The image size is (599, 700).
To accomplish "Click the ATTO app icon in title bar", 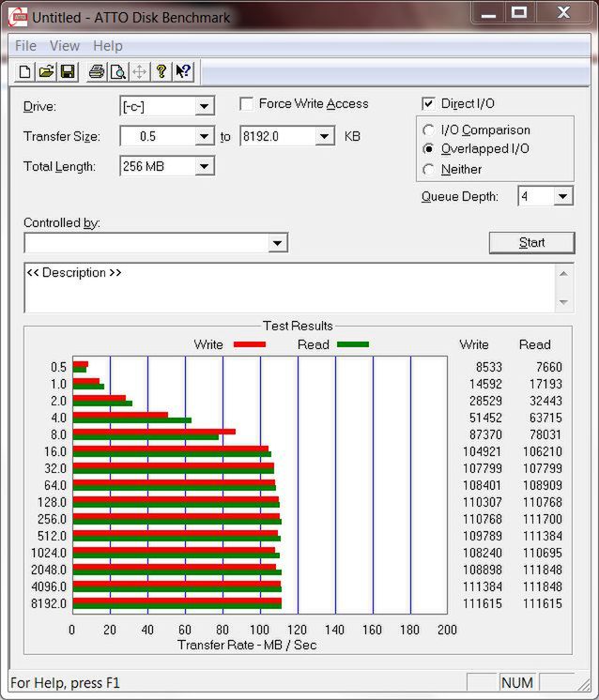I will 19,18.
